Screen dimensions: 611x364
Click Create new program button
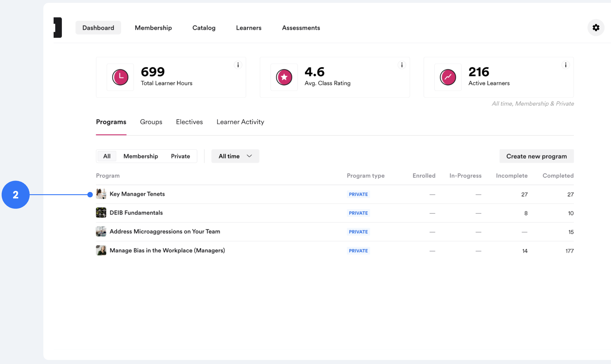[x=537, y=156]
